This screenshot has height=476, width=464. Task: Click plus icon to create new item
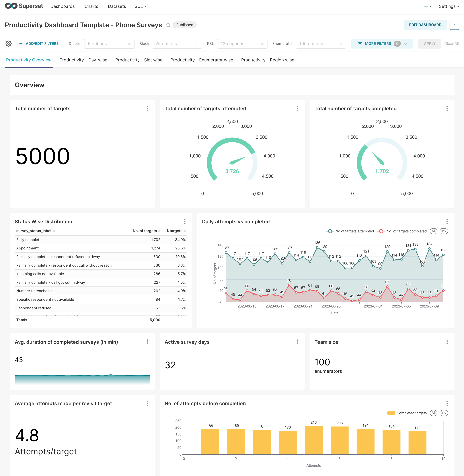point(426,6)
